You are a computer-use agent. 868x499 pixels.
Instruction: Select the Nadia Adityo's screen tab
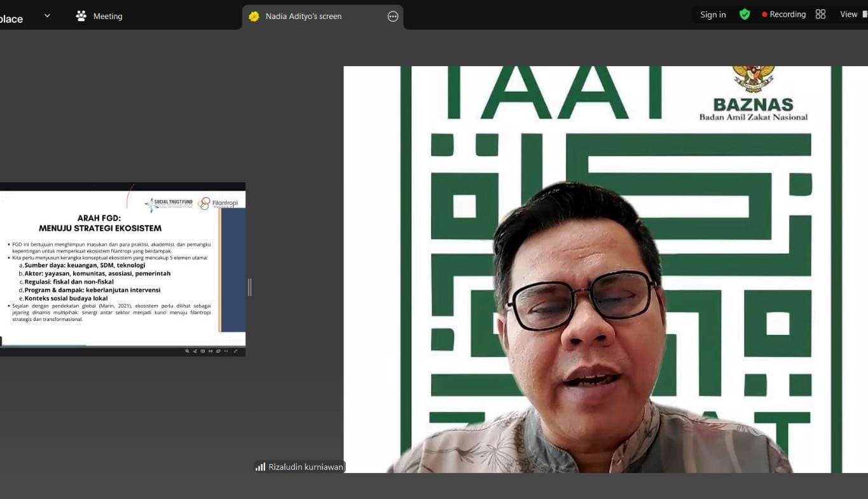(303, 17)
